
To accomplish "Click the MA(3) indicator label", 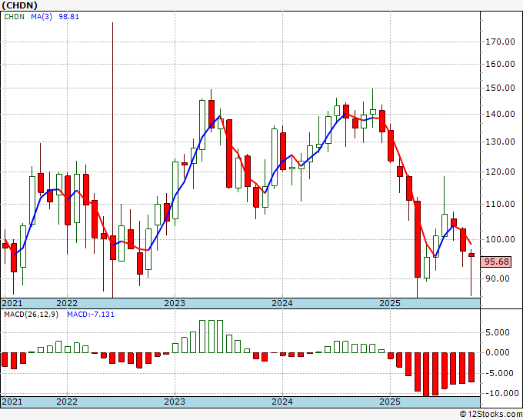I will pyautogui.click(x=42, y=16).
